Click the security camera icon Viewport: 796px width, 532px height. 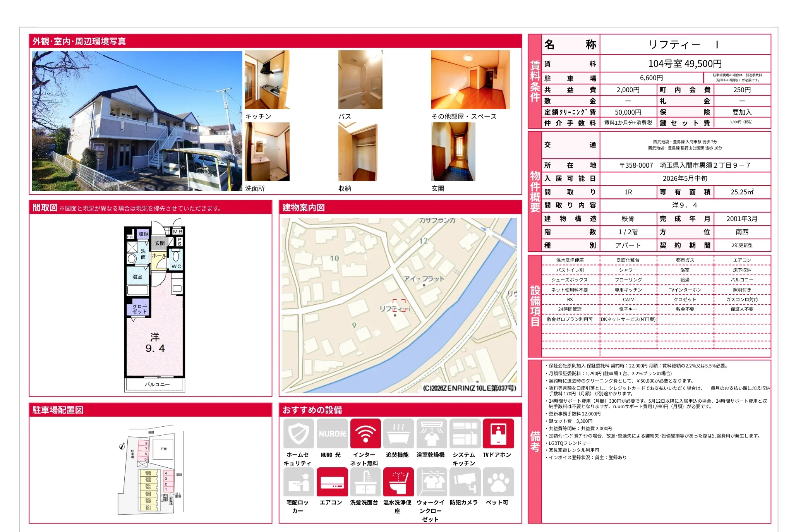click(x=465, y=482)
